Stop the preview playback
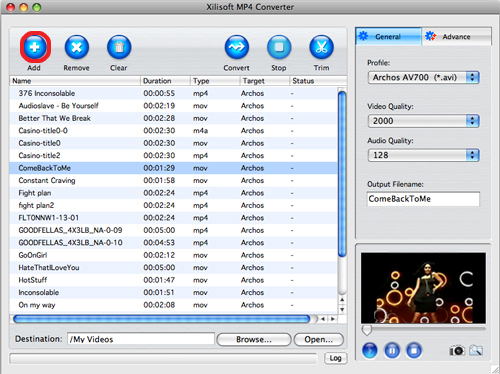Viewport: 500px width, 374px height. [x=414, y=350]
